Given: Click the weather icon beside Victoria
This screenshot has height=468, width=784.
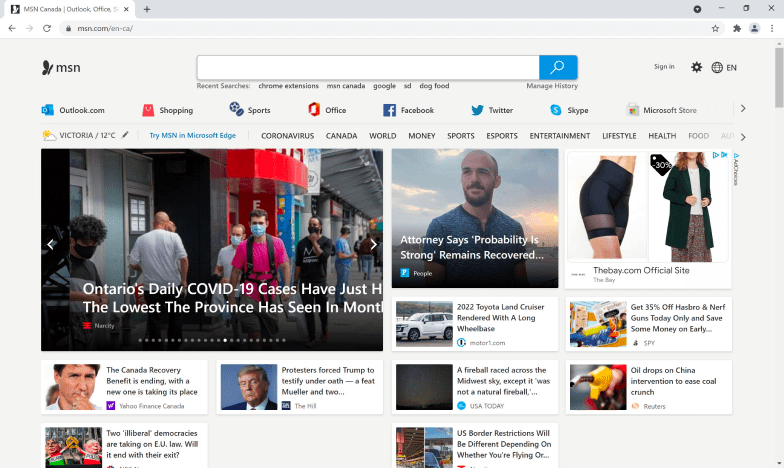Looking at the screenshot, I should 49,136.
